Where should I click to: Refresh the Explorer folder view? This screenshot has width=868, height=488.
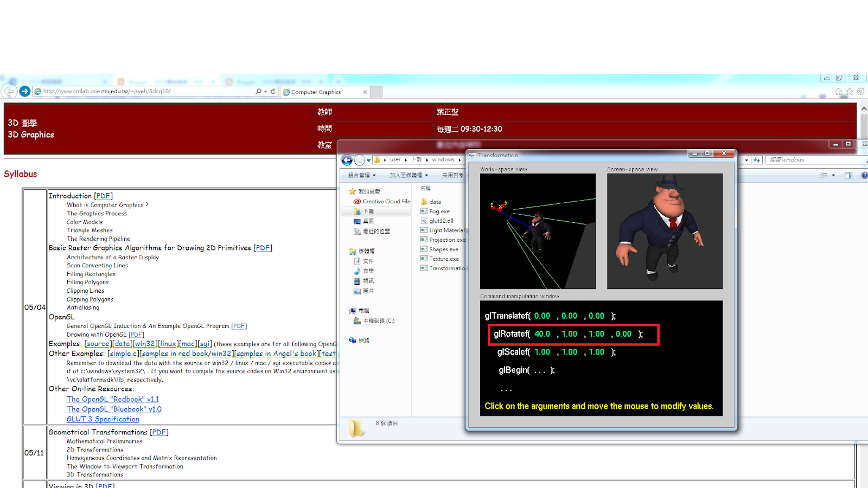tap(757, 160)
